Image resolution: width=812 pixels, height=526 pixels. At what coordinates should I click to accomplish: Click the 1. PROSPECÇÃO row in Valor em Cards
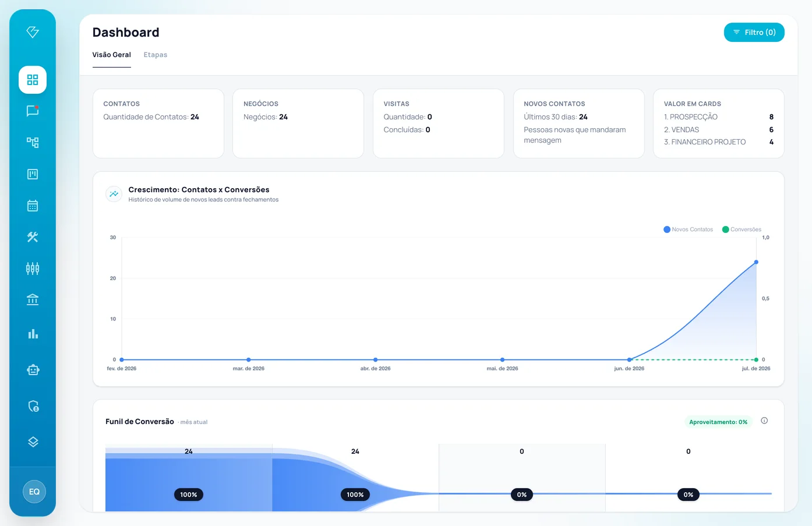[719, 117]
